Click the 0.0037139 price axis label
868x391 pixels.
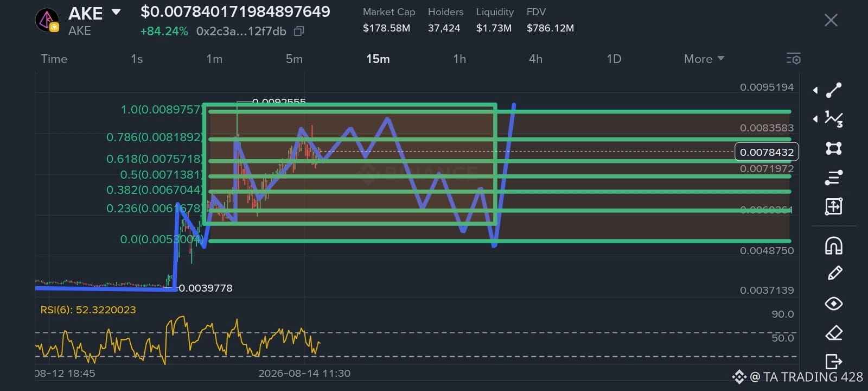click(x=767, y=291)
